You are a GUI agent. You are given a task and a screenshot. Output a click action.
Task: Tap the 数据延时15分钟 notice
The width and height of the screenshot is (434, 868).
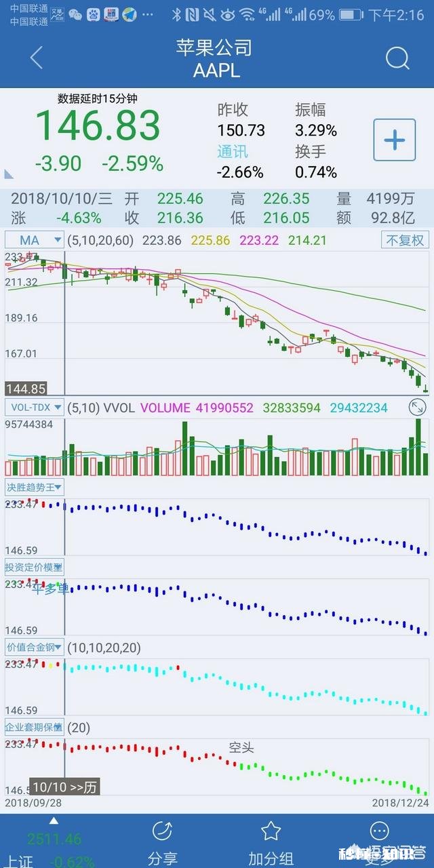[99, 98]
